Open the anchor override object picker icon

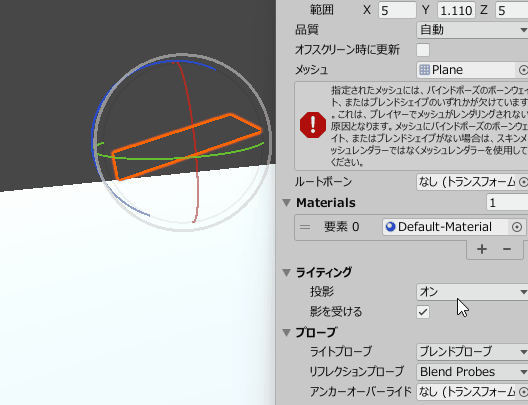coord(523,392)
